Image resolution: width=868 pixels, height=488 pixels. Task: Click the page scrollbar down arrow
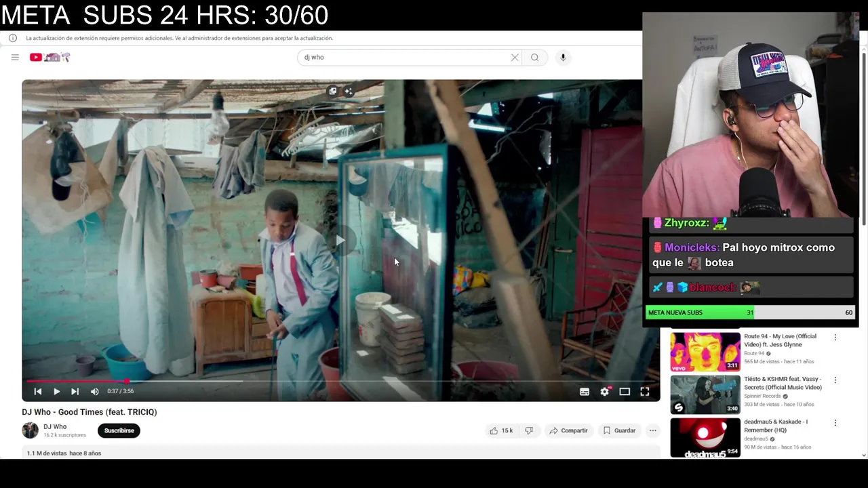coord(863,455)
